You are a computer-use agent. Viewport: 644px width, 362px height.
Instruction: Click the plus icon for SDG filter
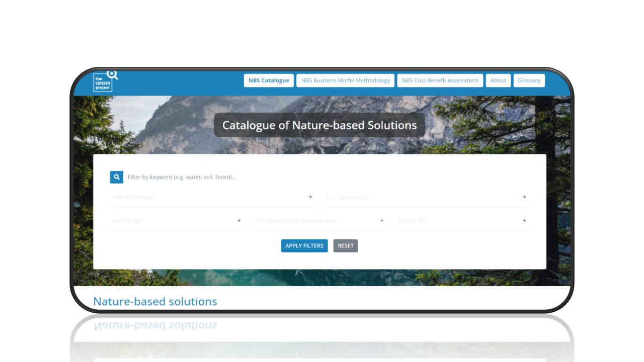pos(524,221)
